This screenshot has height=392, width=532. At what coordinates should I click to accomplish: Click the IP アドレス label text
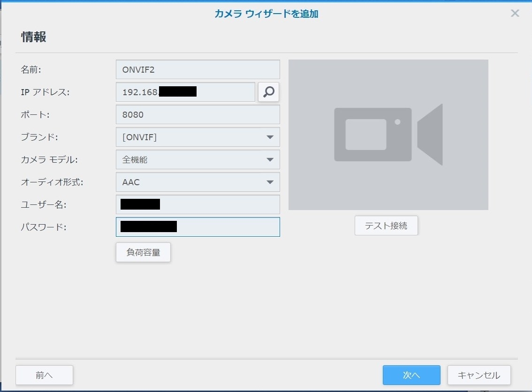45,92
